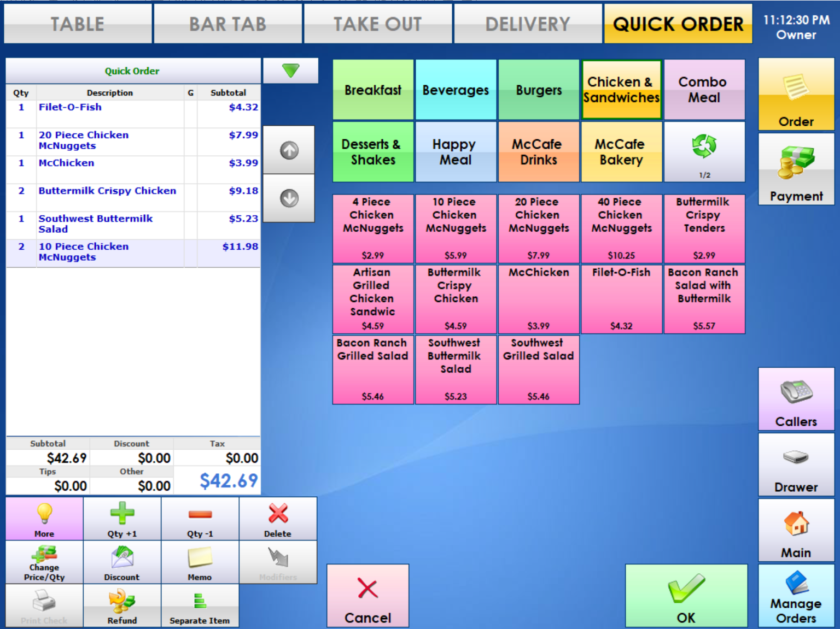This screenshot has width=840, height=629.
Task: Add Buttermilk Crispy Chicken $4.59 button
Action: (x=456, y=299)
